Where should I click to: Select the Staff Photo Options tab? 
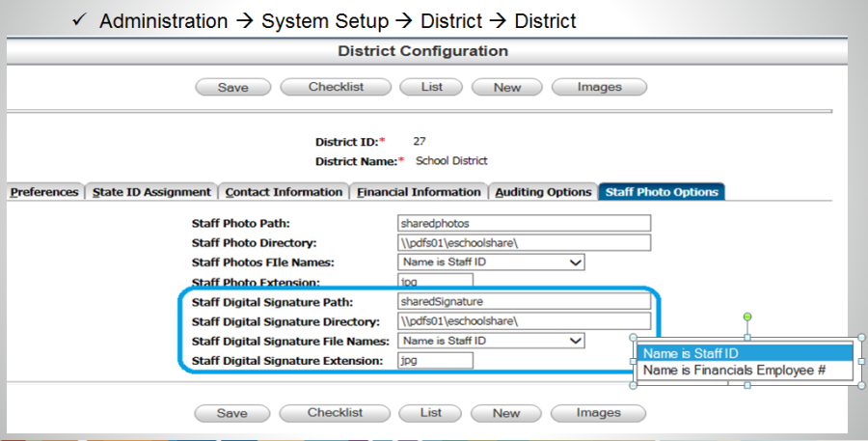click(661, 192)
